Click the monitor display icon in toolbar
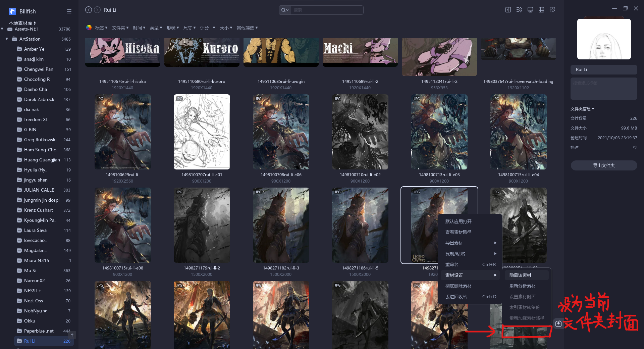This screenshot has width=644, height=349. (x=530, y=10)
